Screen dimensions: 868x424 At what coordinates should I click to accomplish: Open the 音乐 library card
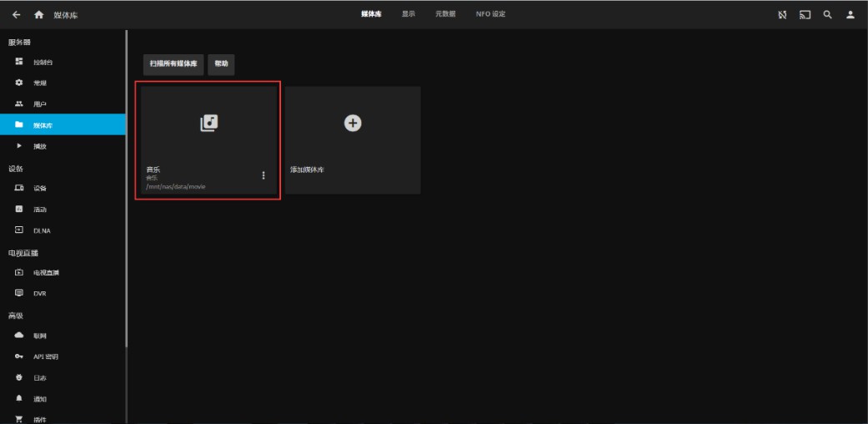point(208,125)
